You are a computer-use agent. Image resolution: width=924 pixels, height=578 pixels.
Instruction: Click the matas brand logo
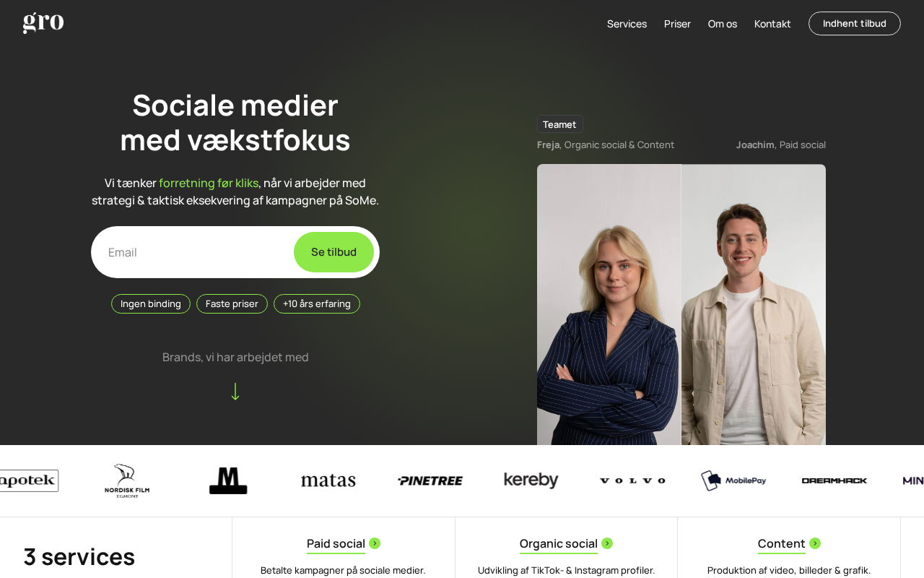tap(328, 480)
